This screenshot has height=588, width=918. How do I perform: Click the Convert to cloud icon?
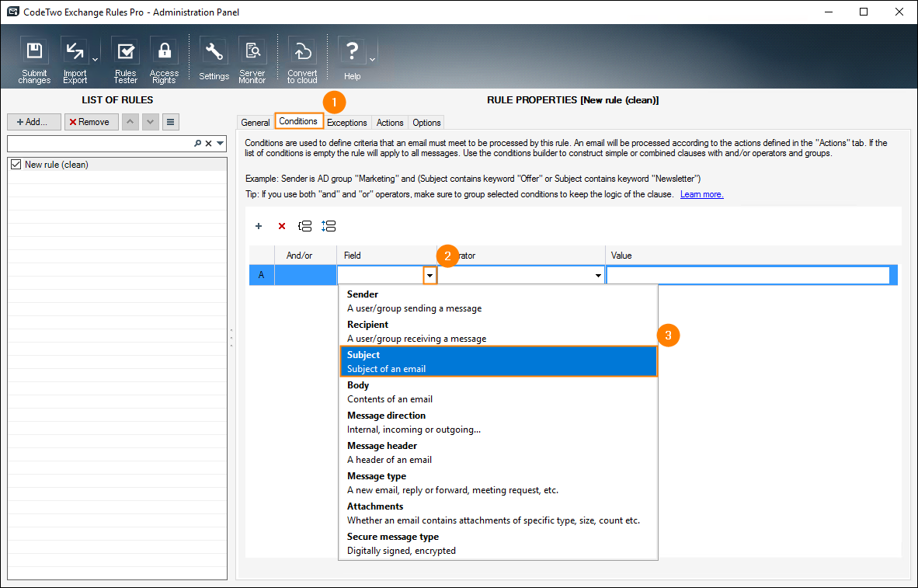coord(302,61)
